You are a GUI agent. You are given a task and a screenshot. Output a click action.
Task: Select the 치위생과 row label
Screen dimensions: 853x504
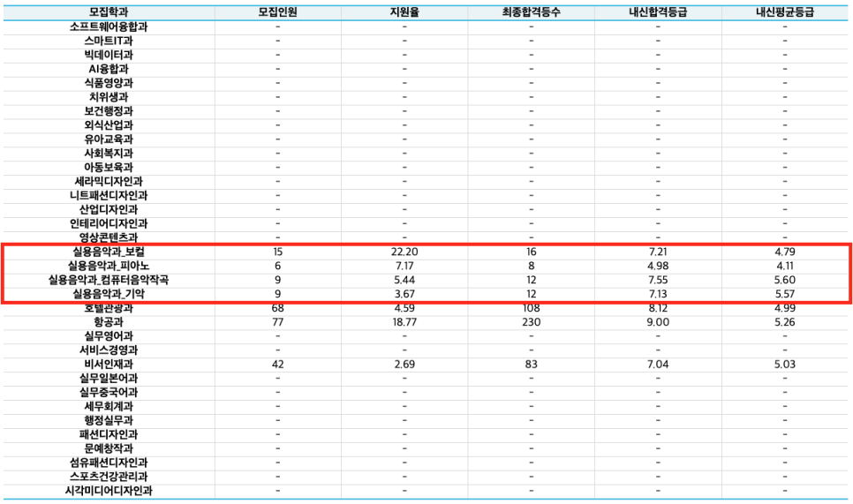(109, 97)
